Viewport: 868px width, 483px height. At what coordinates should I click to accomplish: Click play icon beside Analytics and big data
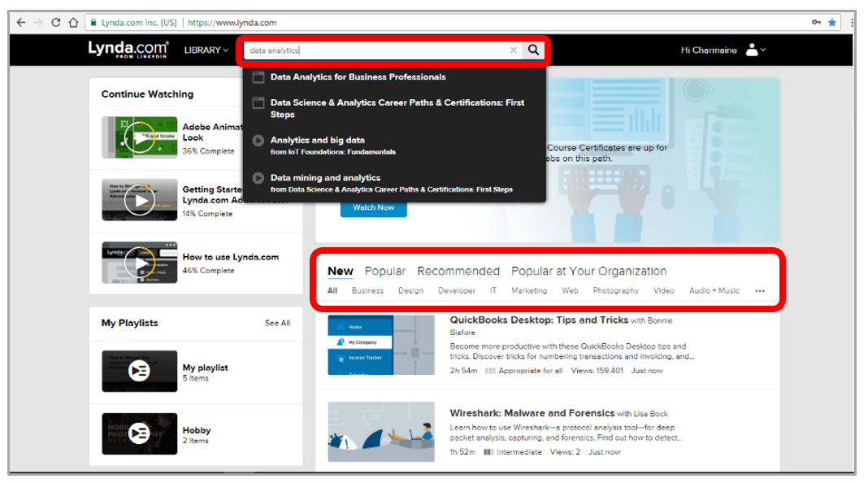[x=258, y=141]
